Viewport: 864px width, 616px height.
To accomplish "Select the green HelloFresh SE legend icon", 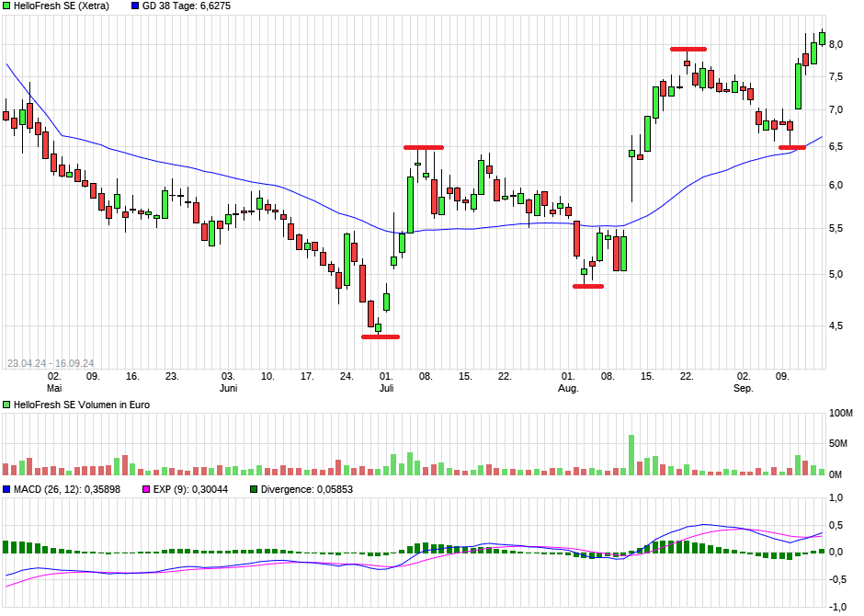I will pyautogui.click(x=8, y=6).
